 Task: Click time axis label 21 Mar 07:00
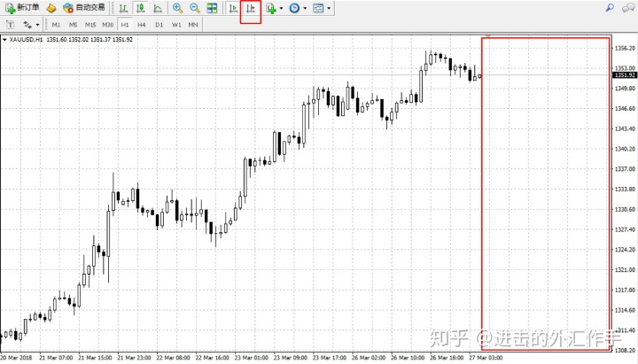pos(56,358)
